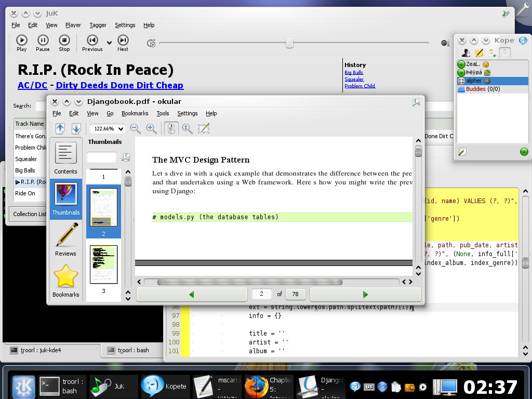532x399 pixels.
Task: Show Reviews panel in Okular sidebar
Action: [x=66, y=240]
